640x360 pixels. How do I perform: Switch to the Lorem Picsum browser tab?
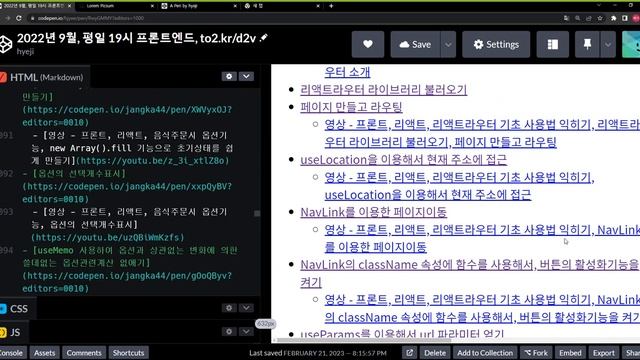click(x=100, y=6)
